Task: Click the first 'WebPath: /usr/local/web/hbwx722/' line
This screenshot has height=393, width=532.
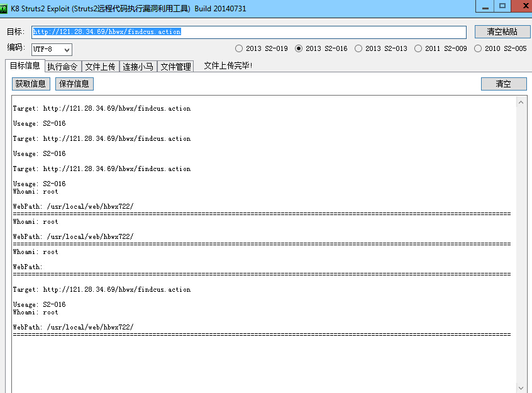Action: point(74,206)
